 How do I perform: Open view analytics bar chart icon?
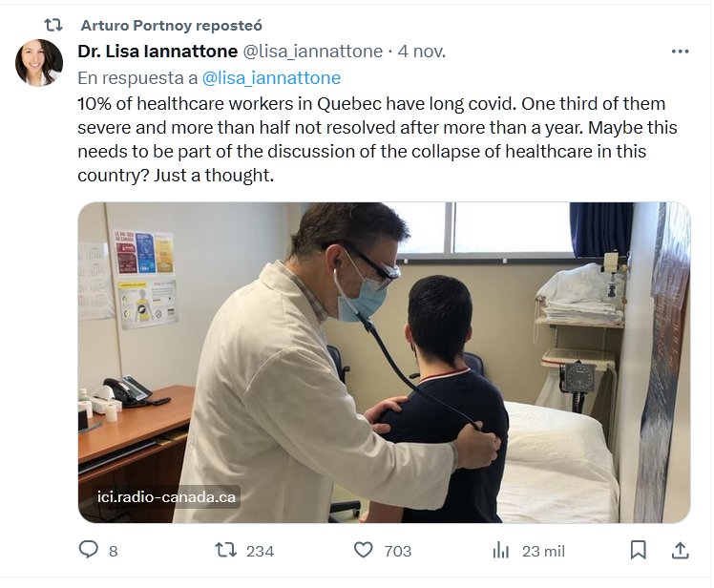click(x=500, y=550)
